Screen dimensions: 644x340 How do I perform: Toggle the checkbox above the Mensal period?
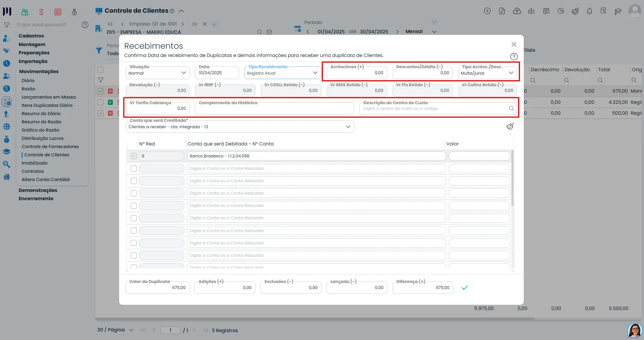coord(435,22)
